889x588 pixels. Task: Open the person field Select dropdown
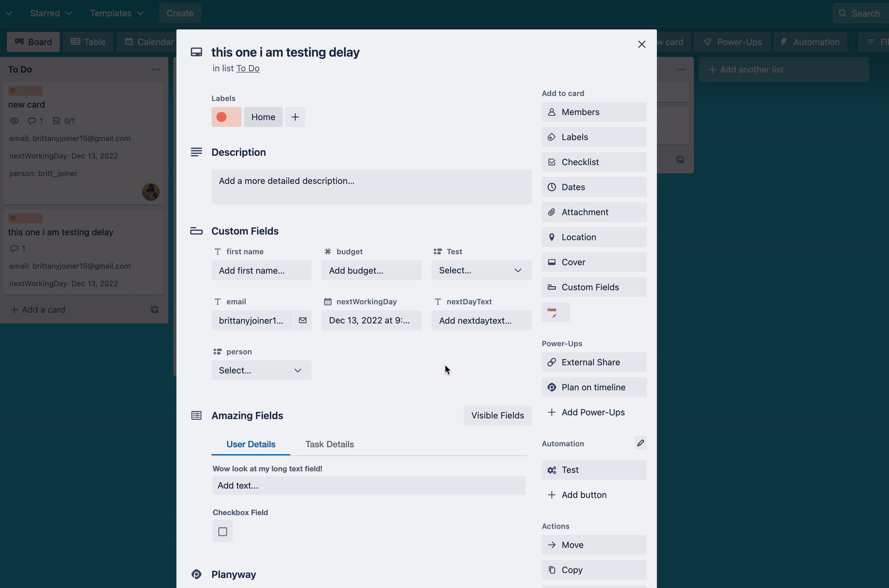tap(261, 370)
